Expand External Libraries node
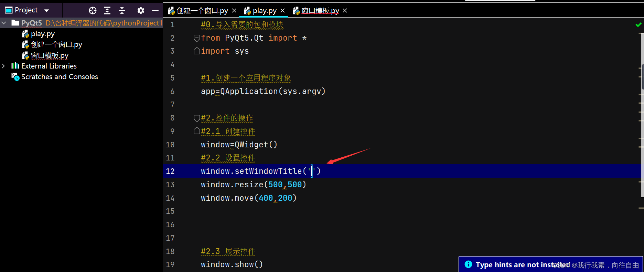644x272 pixels. (4, 66)
